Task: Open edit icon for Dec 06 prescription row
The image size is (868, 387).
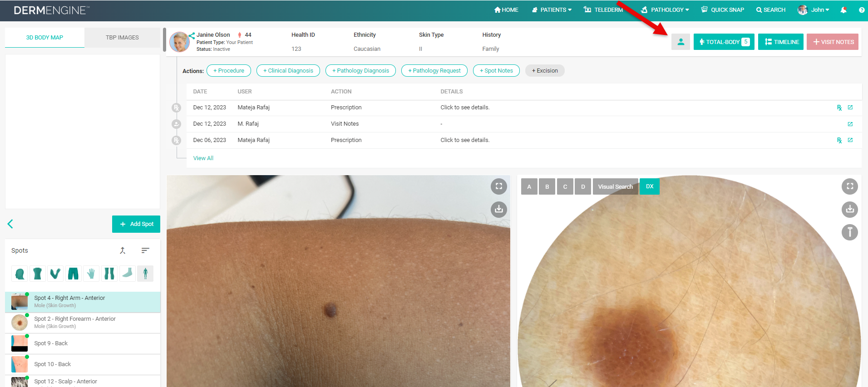Action: [x=850, y=140]
